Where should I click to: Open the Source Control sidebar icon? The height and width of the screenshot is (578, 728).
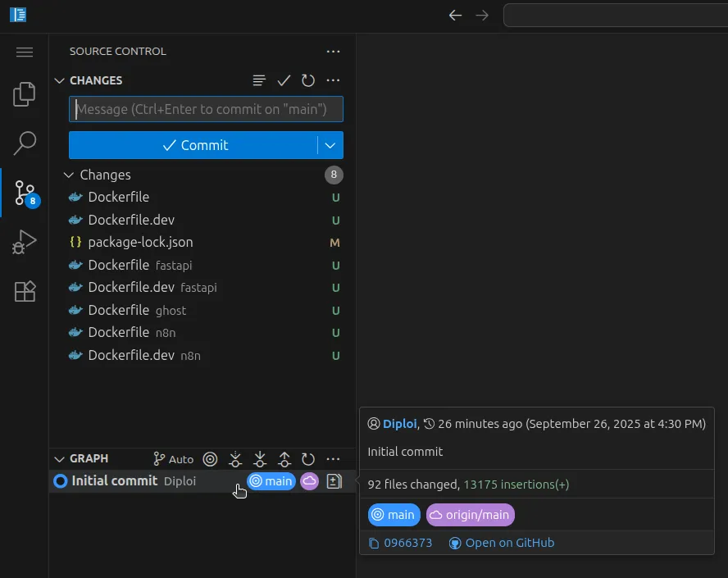[25, 193]
